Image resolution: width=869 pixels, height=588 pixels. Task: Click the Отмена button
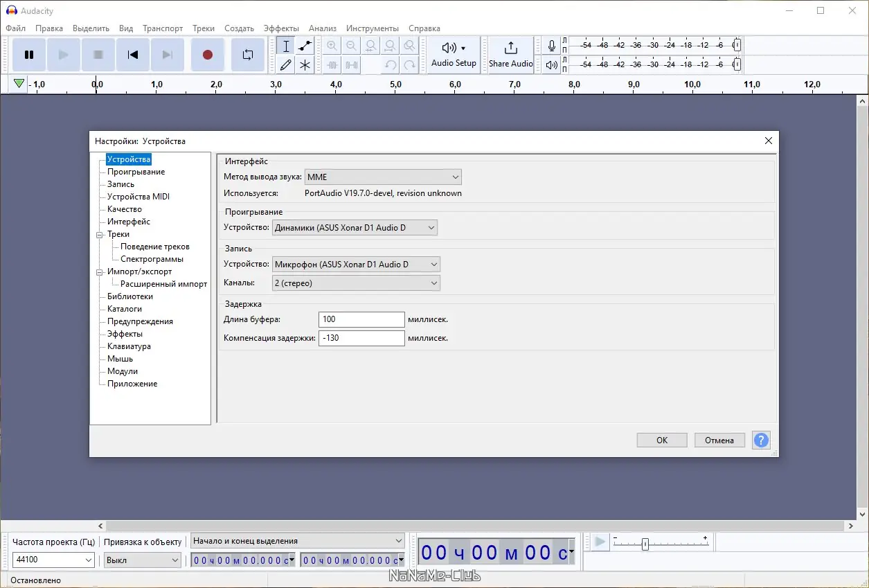tap(719, 440)
